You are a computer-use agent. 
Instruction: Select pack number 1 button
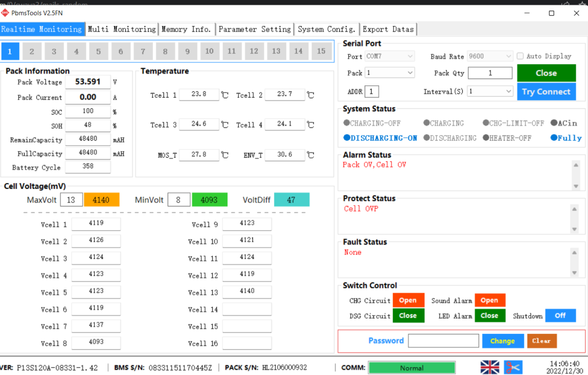point(10,51)
